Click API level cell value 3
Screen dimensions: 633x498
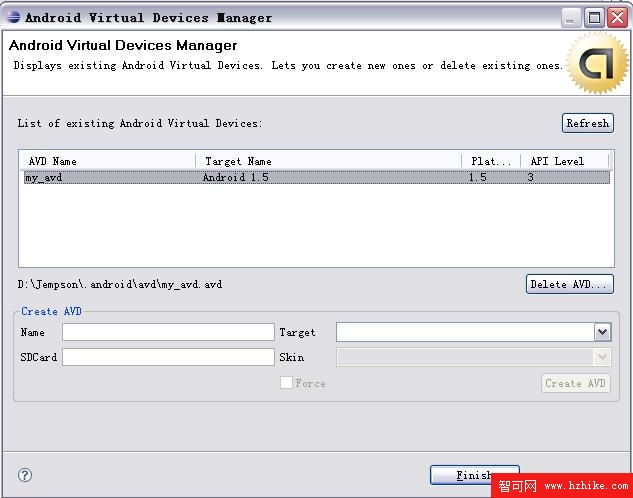click(x=530, y=177)
